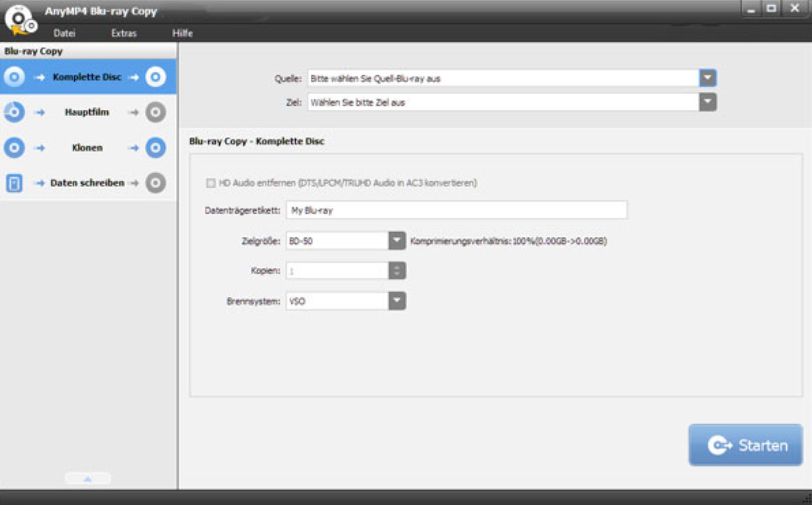Close the AnyMP4 Blu-ray Copy window

[x=795, y=9]
